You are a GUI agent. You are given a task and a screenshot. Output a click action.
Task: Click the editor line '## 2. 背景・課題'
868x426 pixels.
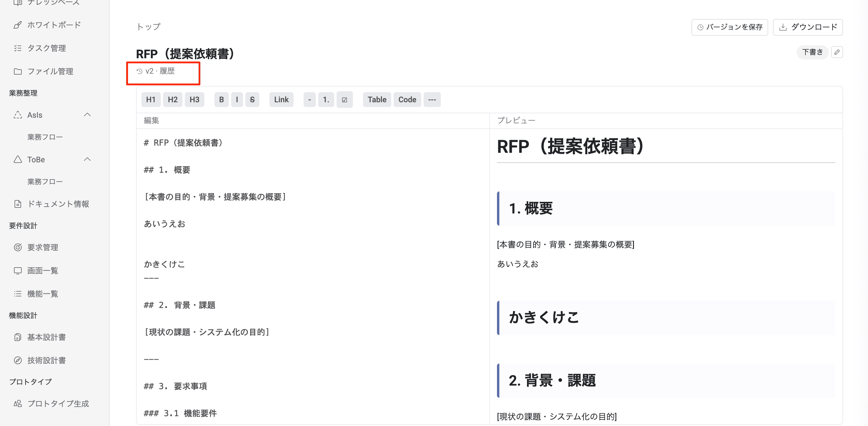(179, 305)
